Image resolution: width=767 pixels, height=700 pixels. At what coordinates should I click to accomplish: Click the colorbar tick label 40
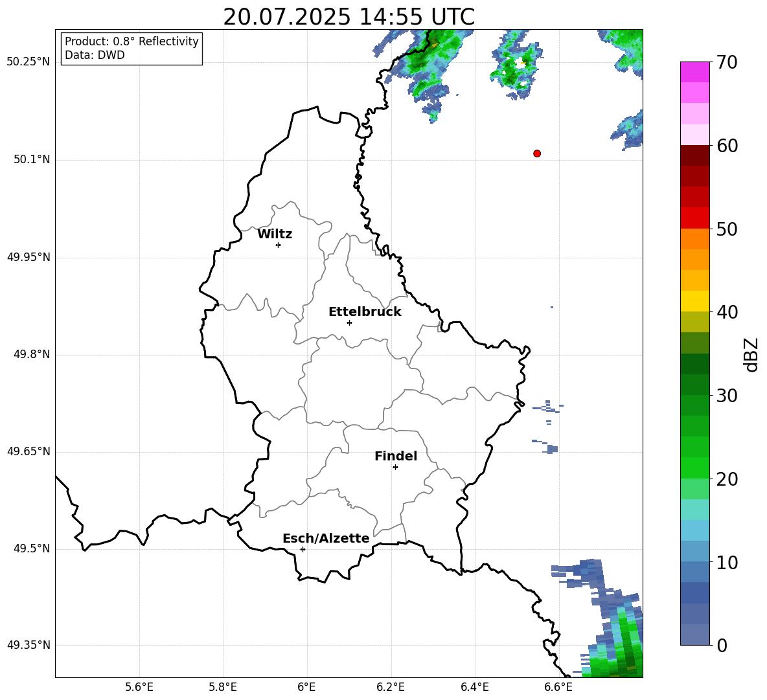point(727,312)
